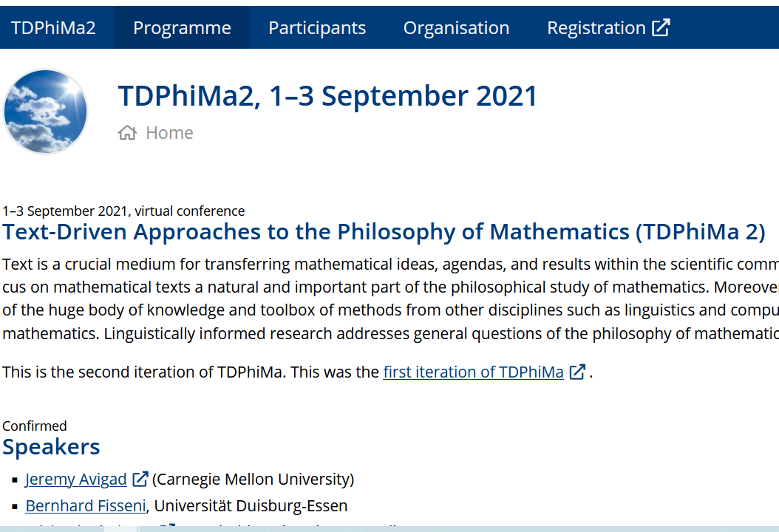779x532 pixels.
Task: Click the TDPhiMa2, 1–3 September 2021 heading
Action: point(327,96)
